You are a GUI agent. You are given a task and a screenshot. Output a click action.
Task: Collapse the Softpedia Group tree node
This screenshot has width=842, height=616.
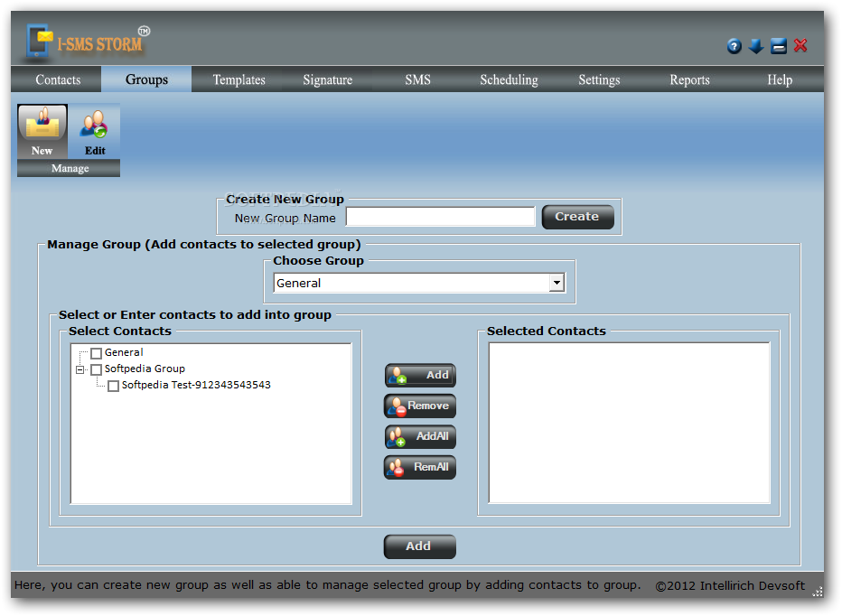(x=80, y=369)
